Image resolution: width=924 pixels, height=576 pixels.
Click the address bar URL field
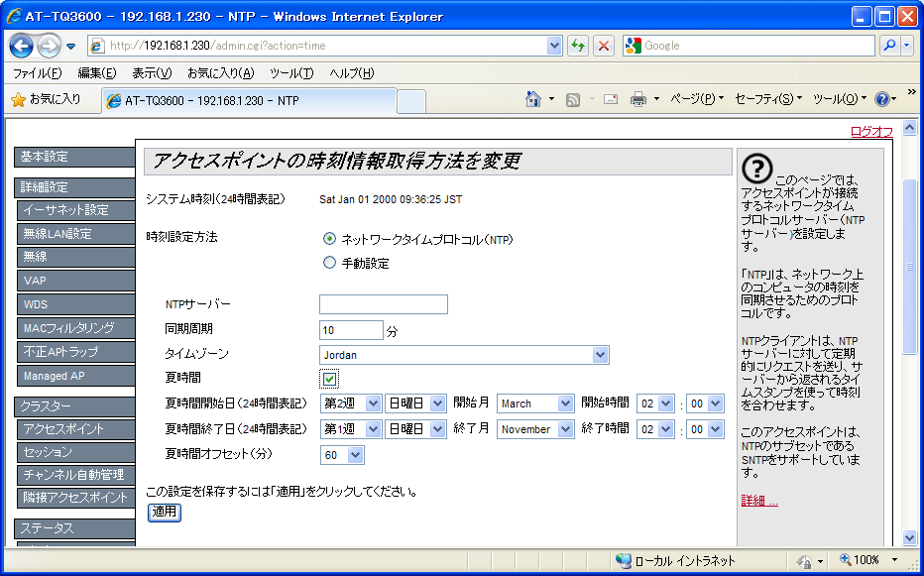[318, 46]
